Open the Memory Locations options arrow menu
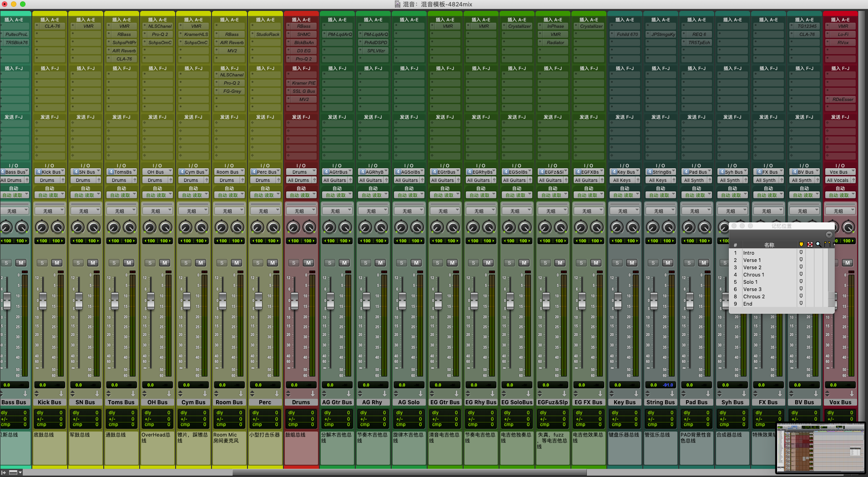This screenshot has width=868, height=477. [x=829, y=235]
